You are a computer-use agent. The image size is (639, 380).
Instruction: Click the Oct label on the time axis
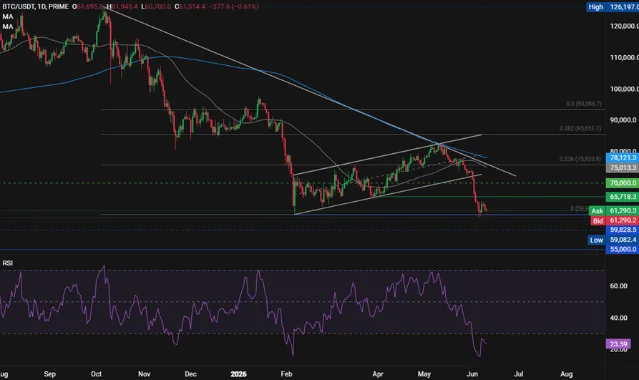(96, 374)
